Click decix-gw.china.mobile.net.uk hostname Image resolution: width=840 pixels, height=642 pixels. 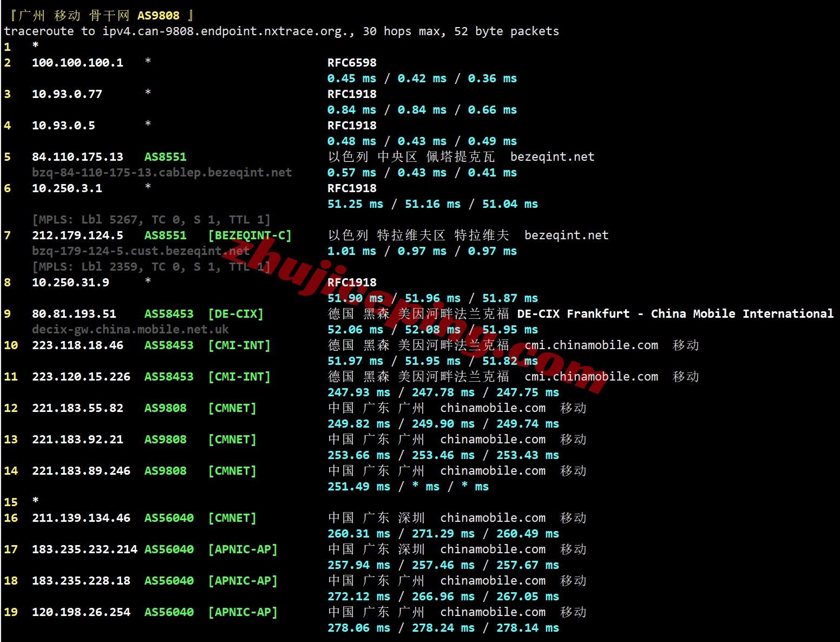coord(130,330)
